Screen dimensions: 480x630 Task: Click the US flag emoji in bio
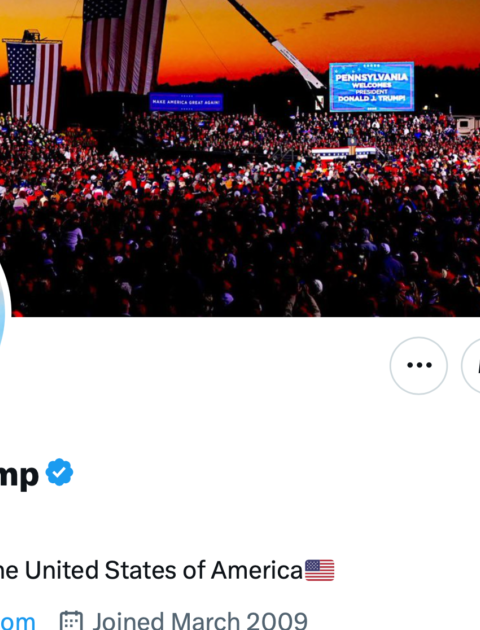[x=320, y=570]
